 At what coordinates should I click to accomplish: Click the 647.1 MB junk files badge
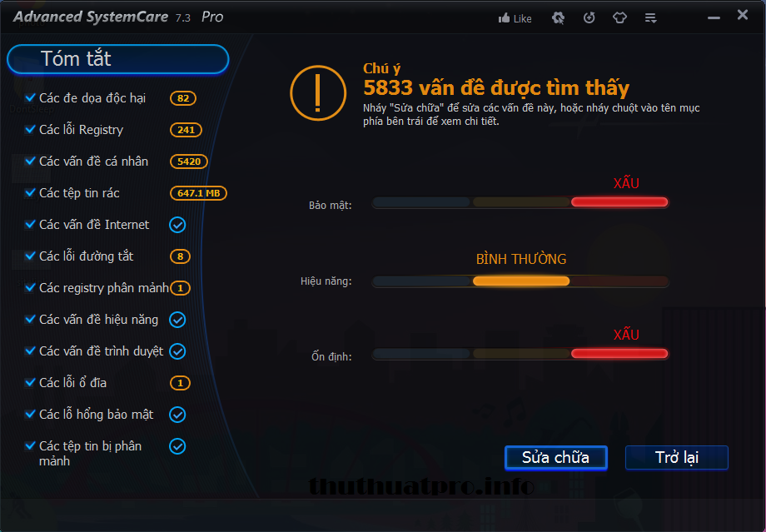point(198,193)
